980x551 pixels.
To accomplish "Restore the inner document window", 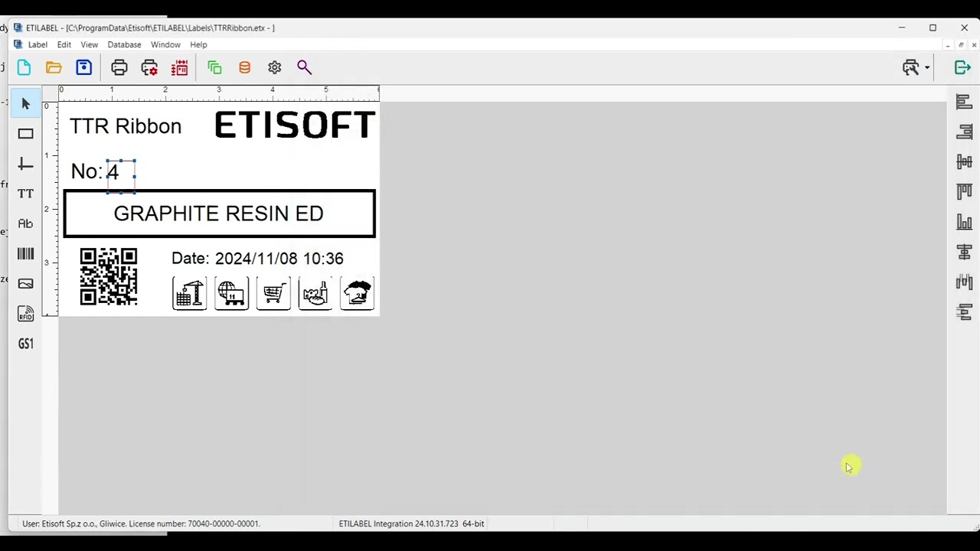I will coord(961,45).
